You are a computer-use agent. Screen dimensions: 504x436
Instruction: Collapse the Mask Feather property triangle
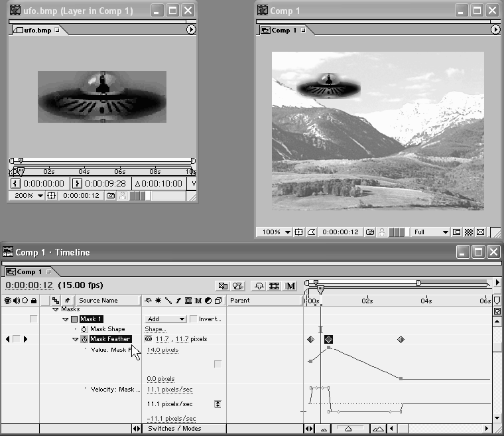(x=75, y=339)
